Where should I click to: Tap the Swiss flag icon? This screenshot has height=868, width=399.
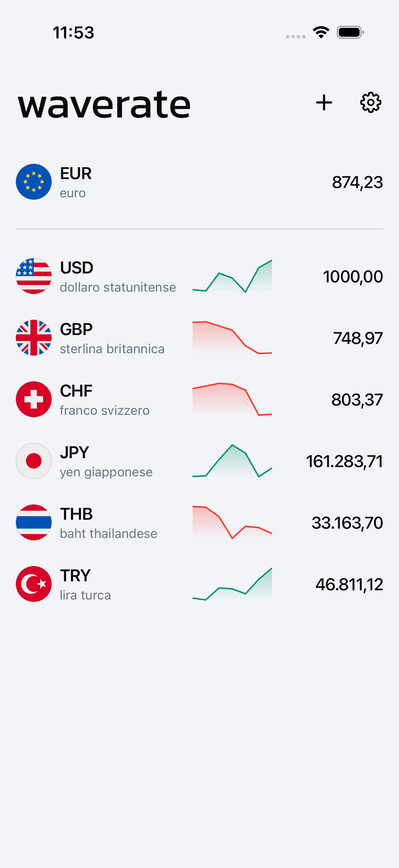click(34, 399)
